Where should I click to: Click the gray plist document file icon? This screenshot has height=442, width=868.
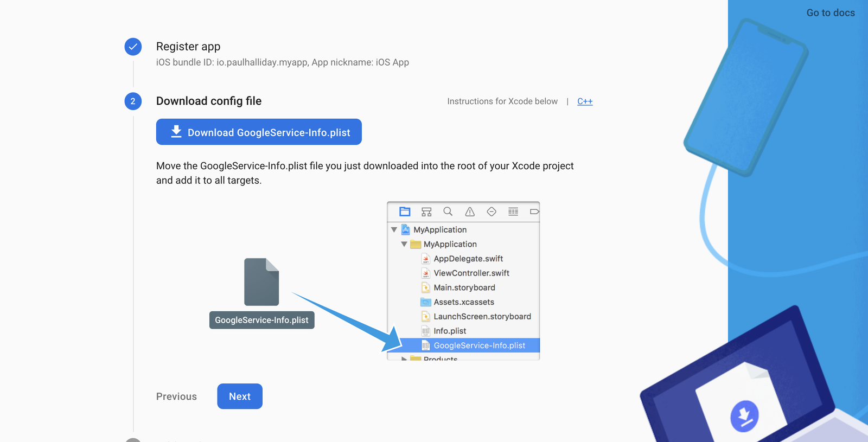tap(261, 282)
